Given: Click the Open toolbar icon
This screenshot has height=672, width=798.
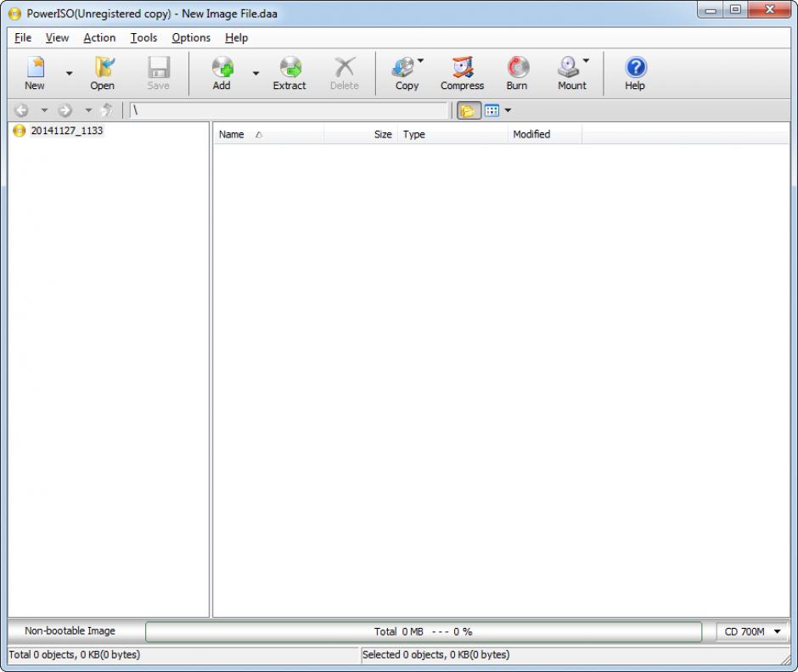Looking at the screenshot, I should point(102,73).
